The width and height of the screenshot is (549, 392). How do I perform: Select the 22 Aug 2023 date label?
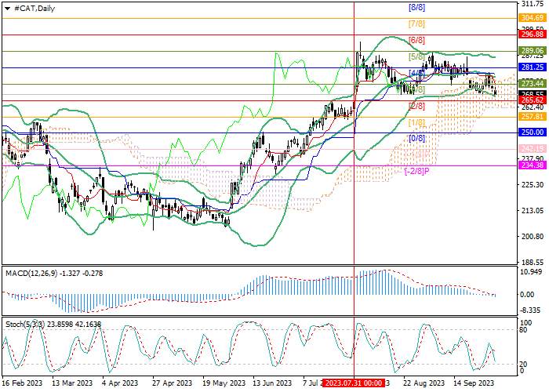424,383
